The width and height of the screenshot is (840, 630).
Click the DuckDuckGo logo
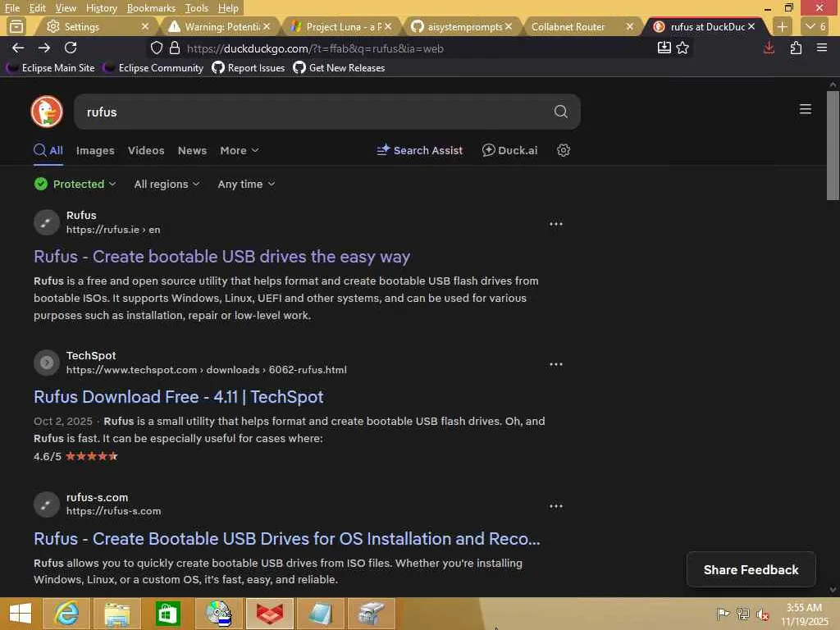coord(47,112)
